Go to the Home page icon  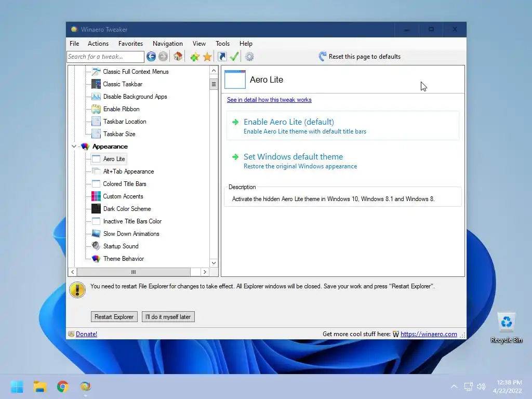click(x=178, y=56)
